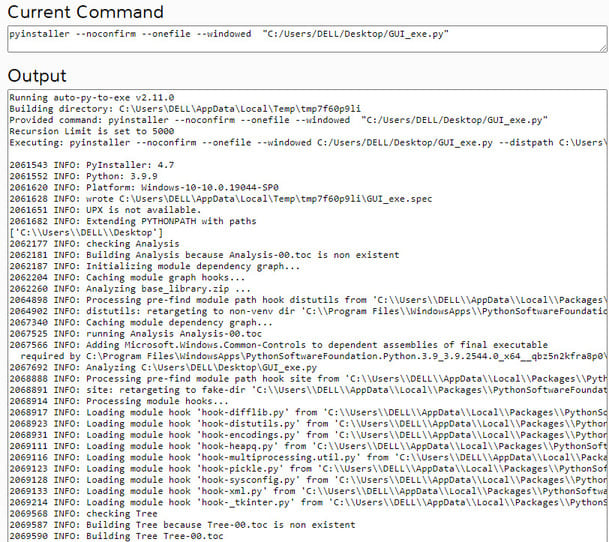Click the line 'Running auto-py-to-exe v2.11.0'
This screenshot has height=542, width=609.
tap(92, 98)
